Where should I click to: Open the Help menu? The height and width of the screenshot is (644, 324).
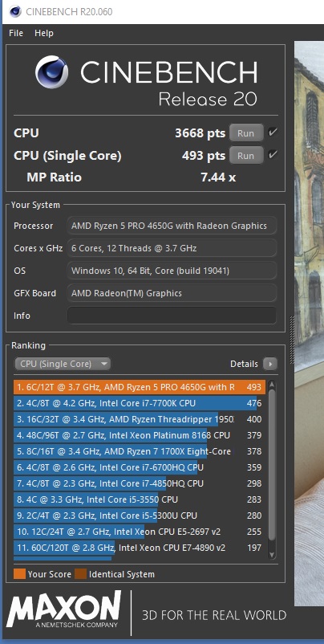(44, 33)
